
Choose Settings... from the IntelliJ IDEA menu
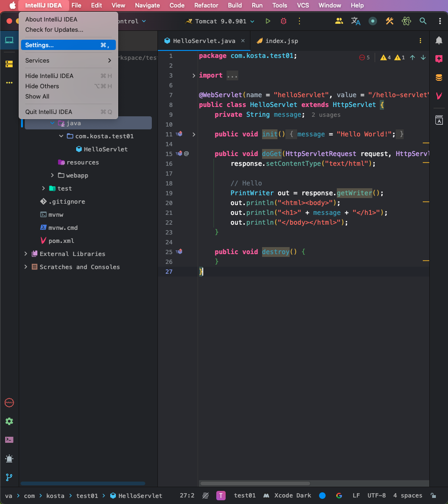[68, 45]
